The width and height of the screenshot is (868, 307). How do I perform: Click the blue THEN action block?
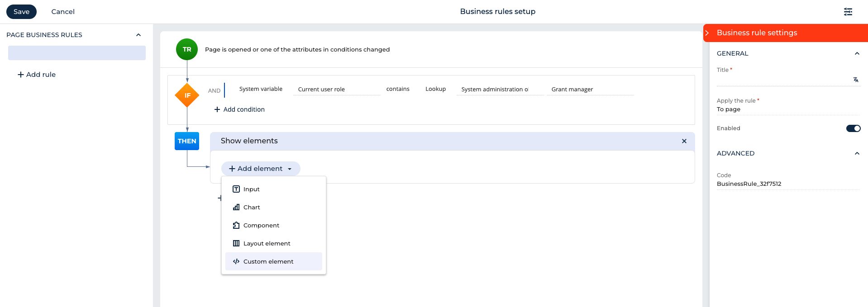coord(187,141)
